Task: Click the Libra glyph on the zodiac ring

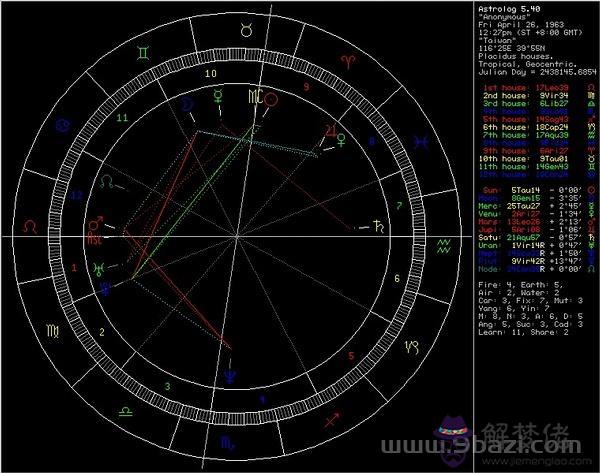Action: [x=124, y=410]
